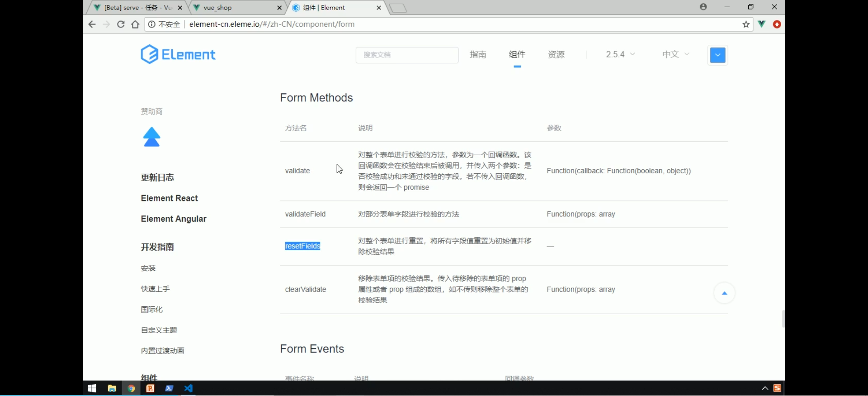Screen dimensions: 868x396
Task: Open the 国际化 guide link
Action: click(x=152, y=310)
